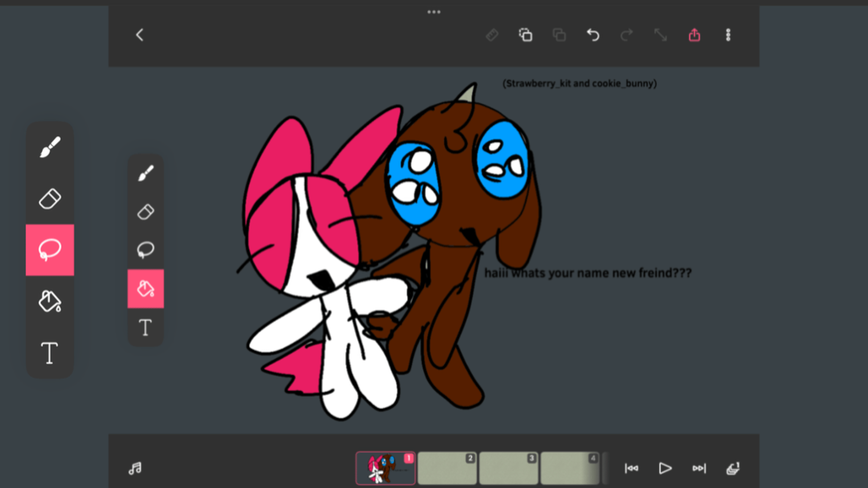This screenshot has height=488, width=868.
Task: Pick the eraser in the inner toolbar
Action: (145, 212)
